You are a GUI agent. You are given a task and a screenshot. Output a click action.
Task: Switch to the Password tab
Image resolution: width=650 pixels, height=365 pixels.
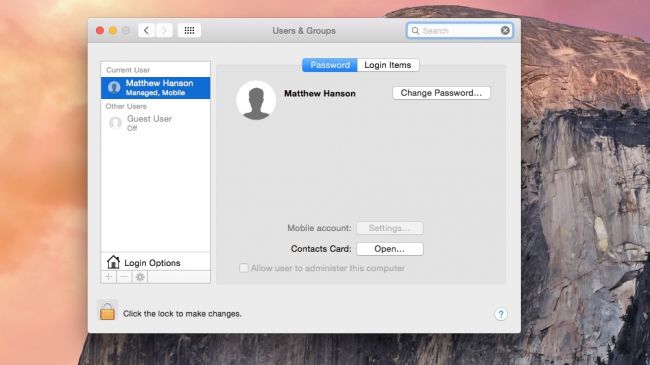coord(330,65)
